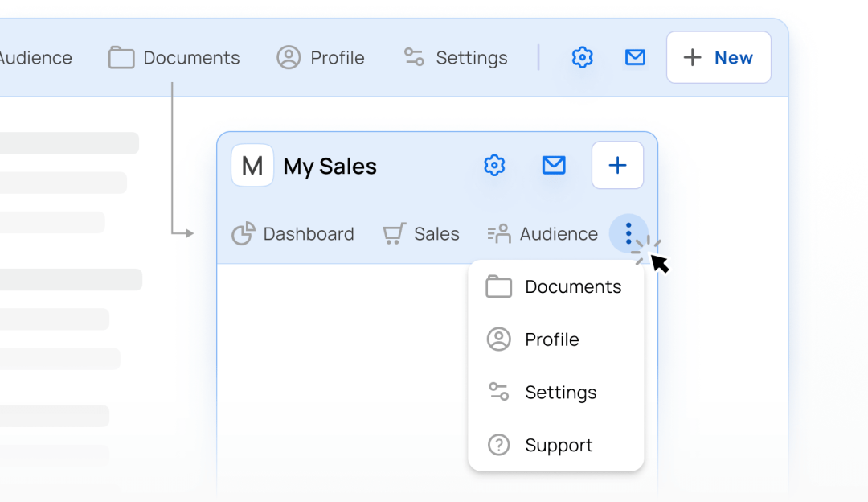Open the envelope icon in My Sales header
Viewport: 868px width, 502px height.
554,166
